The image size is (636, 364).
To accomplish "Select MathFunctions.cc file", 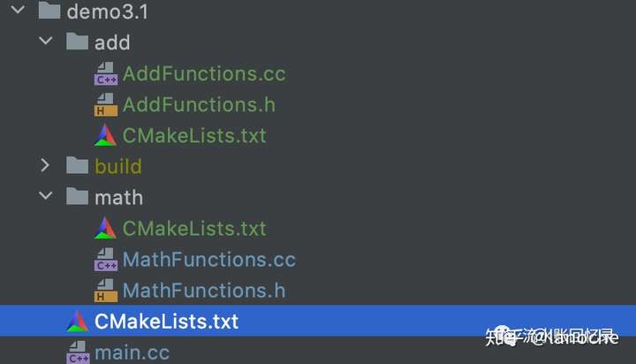I will (208, 259).
